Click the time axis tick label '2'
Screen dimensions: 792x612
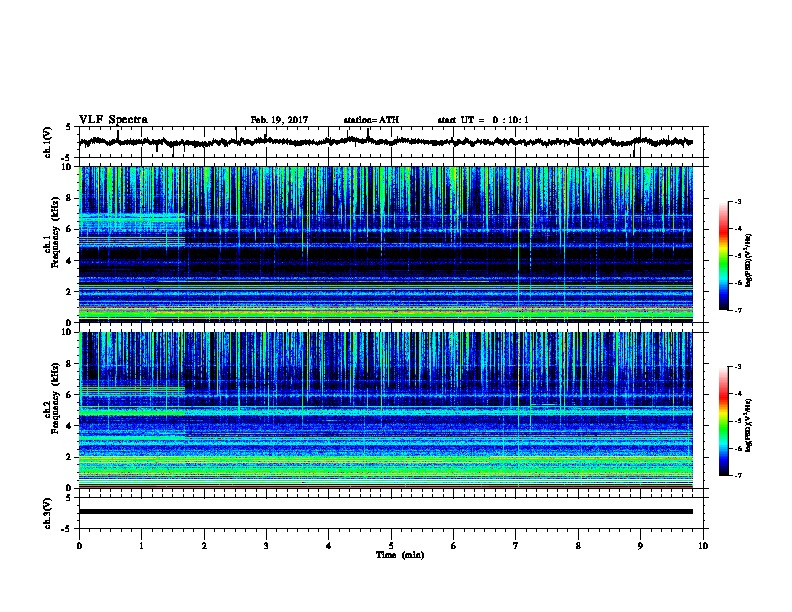click(x=204, y=545)
